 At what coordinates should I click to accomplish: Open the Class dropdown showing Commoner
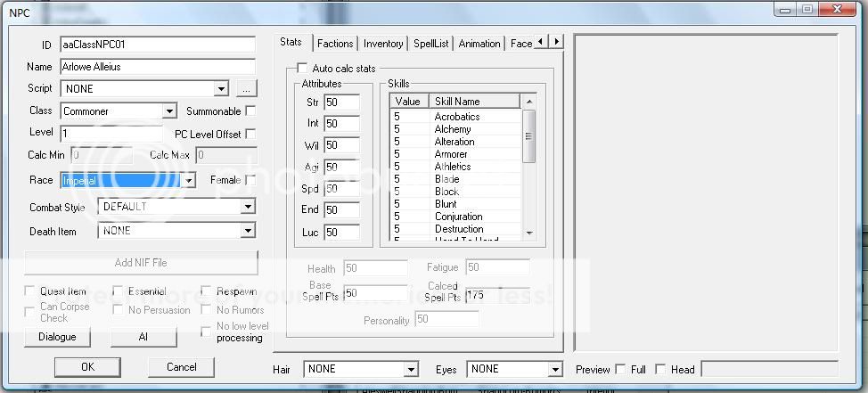(x=169, y=111)
